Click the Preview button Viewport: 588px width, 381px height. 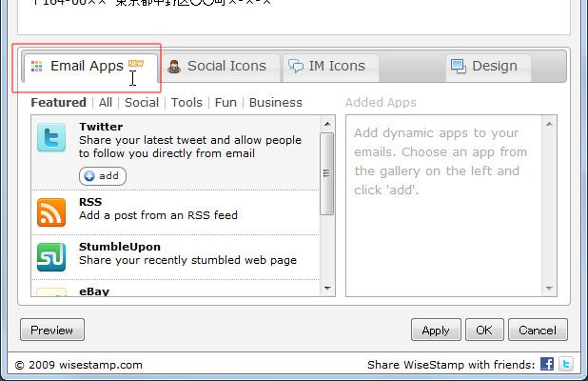[x=52, y=330]
